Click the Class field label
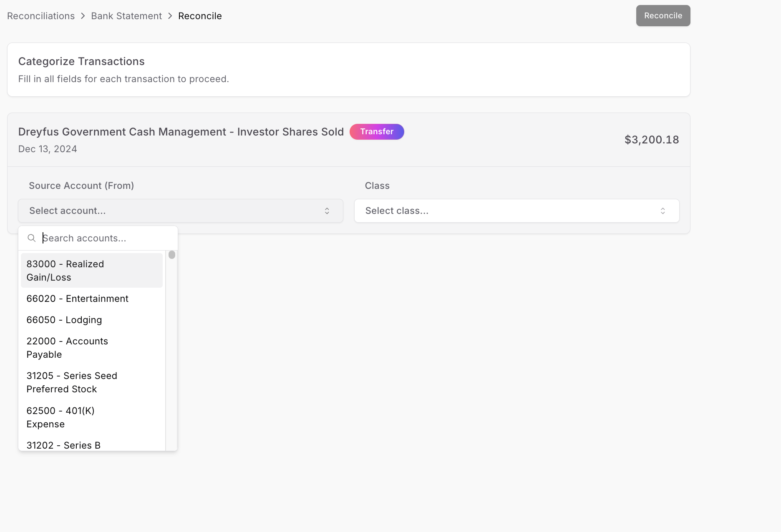Image resolution: width=781 pixels, height=532 pixels. [377, 186]
